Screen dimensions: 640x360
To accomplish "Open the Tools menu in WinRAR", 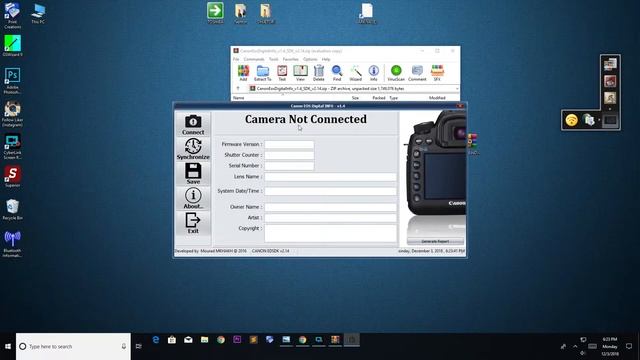I will click(x=273, y=59).
